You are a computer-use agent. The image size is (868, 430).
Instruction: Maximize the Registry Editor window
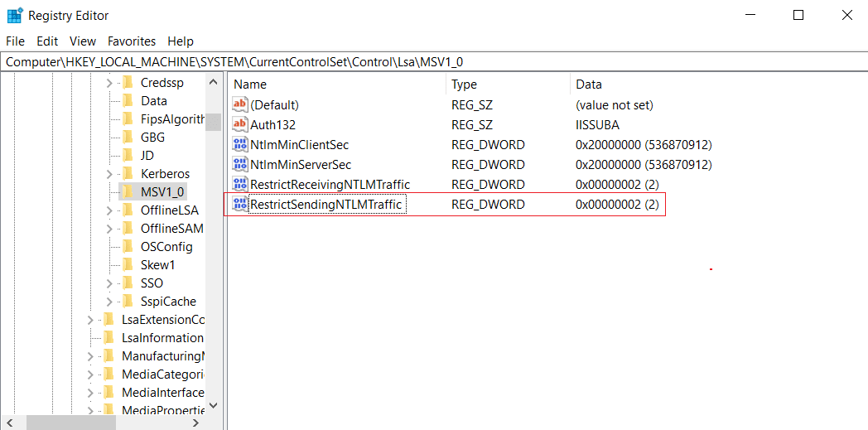pos(798,16)
